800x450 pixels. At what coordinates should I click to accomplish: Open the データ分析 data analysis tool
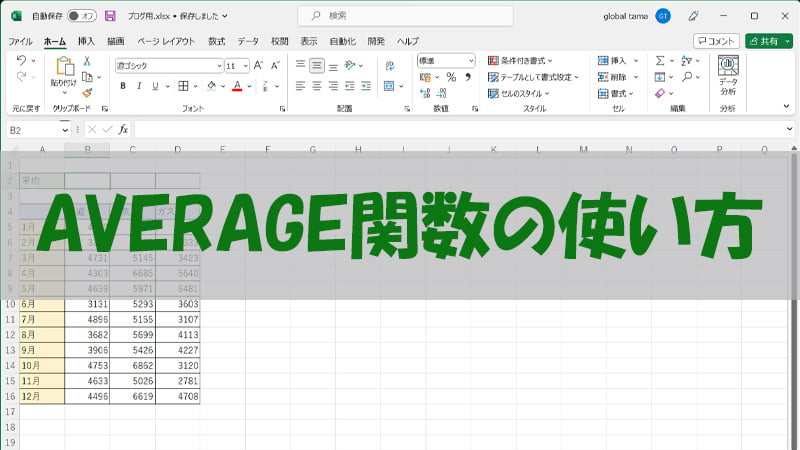pos(727,76)
